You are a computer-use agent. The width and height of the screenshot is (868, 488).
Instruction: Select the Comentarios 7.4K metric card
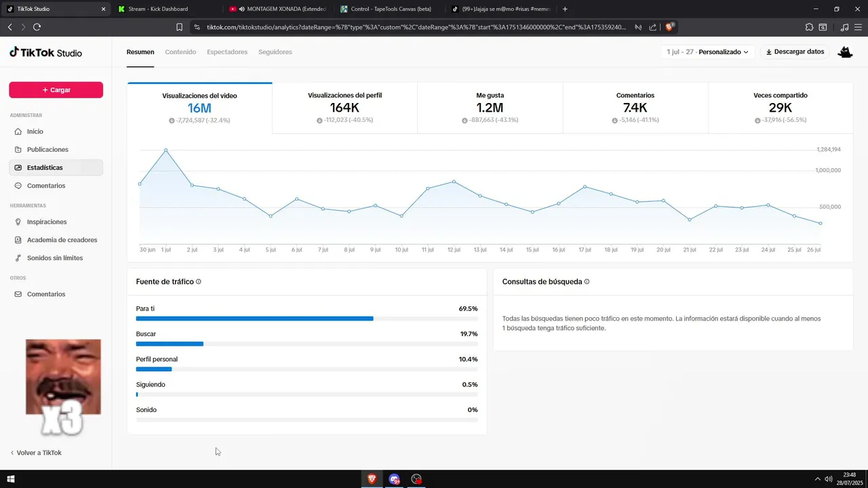tap(635, 108)
